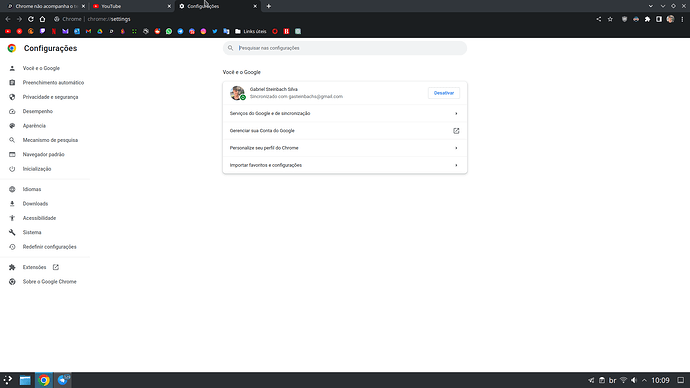The image size is (690, 388).
Task: Open the Links úteis bookmark folder
Action: tap(251, 32)
